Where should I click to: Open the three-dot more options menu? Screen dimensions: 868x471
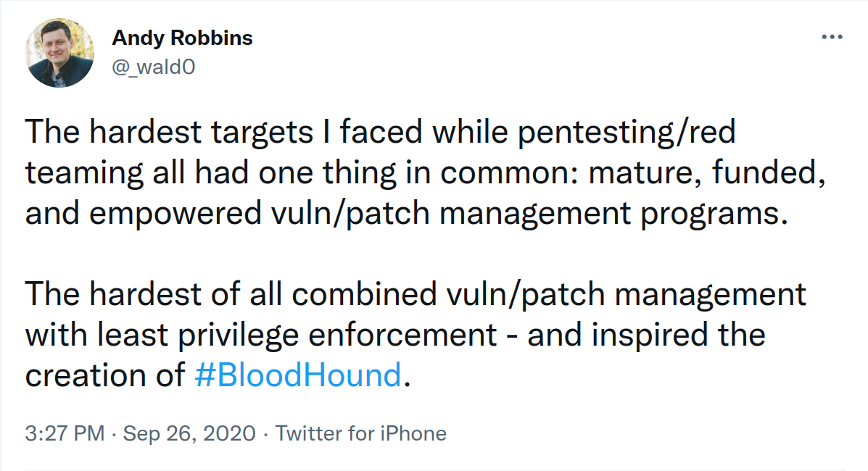click(832, 37)
